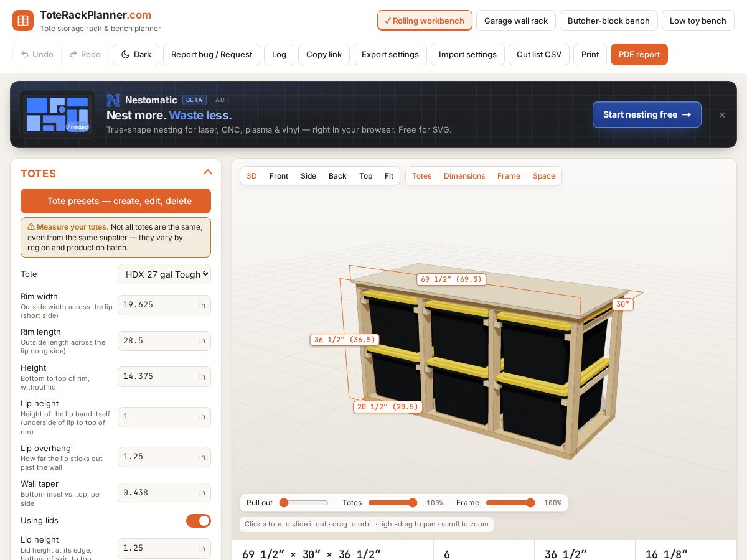Generate the PDF report
The width and height of the screenshot is (747, 560).
point(639,54)
